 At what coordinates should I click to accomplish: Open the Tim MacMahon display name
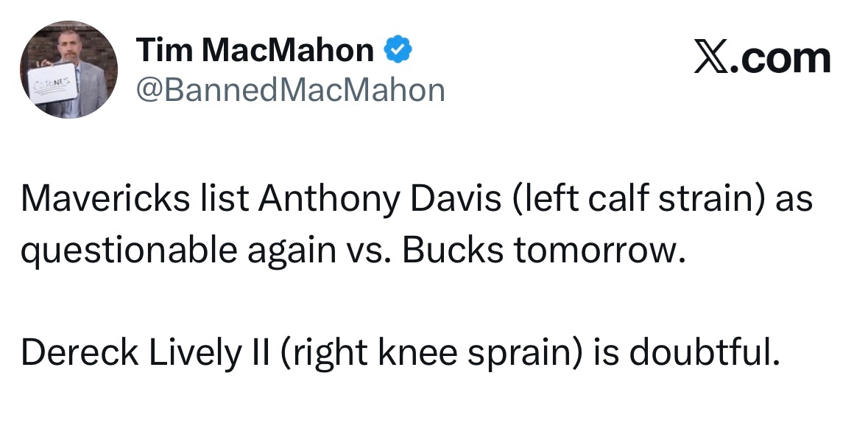coord(255,50)
